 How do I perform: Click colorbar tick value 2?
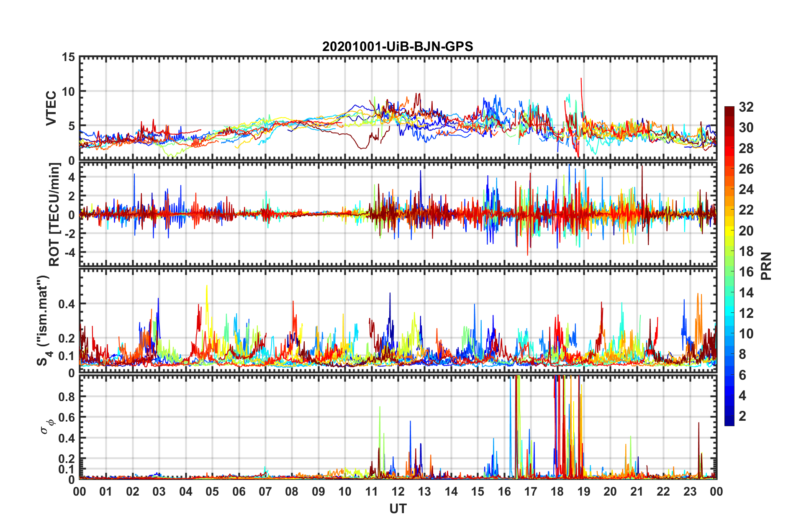tap(742, 416)
